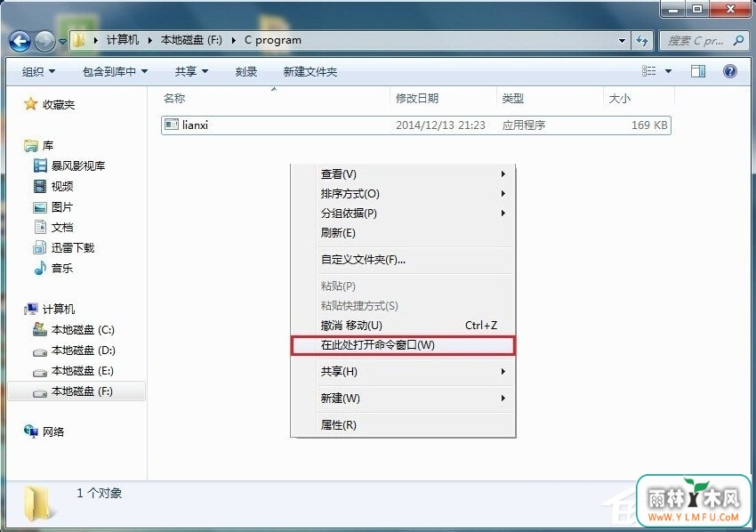The image size is (756, 532).
Task: Click the 分组依据(P) submenu arrow
Action: click(503, 214)
